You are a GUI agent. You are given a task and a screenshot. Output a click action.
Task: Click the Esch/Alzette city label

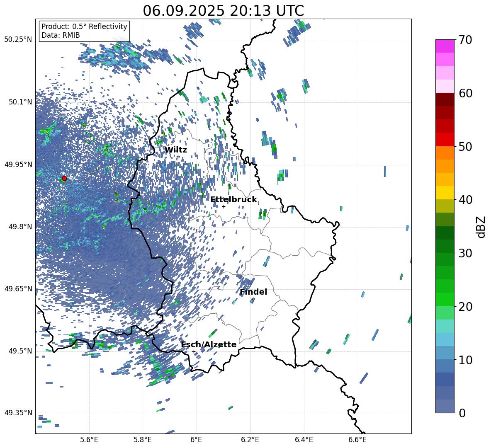[x=209, y=344]
